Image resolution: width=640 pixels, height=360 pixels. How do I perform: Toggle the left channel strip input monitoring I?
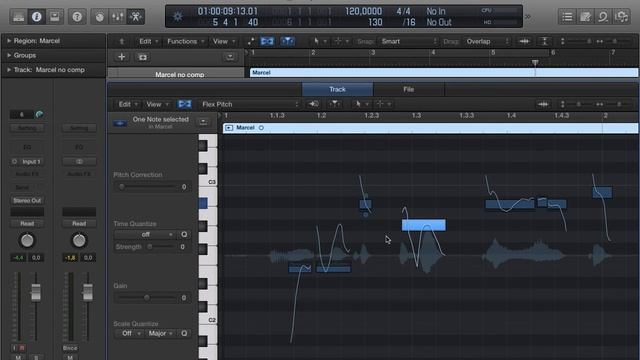(x=14, y=348)
